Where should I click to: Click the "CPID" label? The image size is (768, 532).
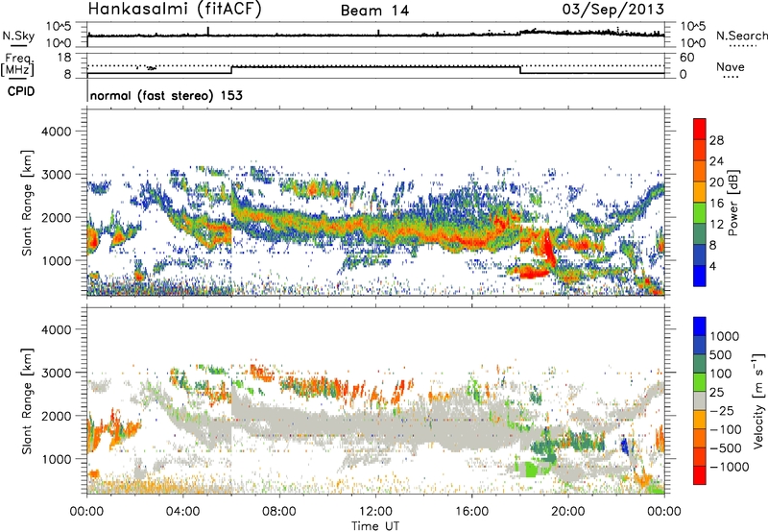(x=21, y=91)
